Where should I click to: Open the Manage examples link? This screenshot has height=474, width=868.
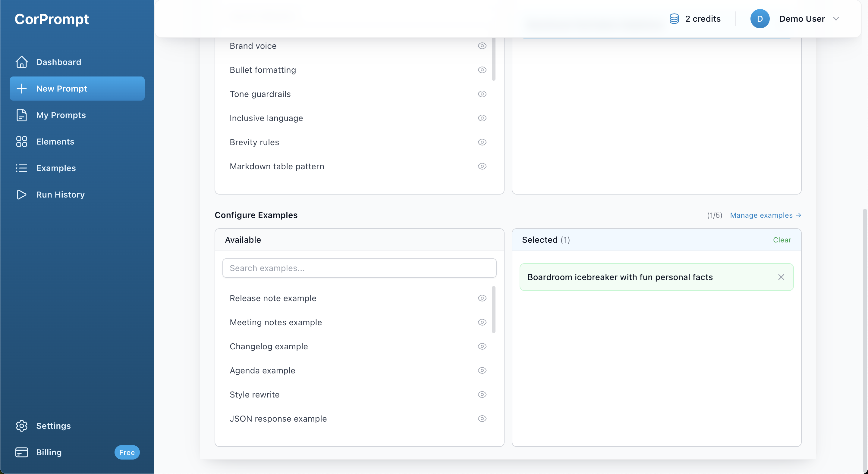click(x=765, y=215)
